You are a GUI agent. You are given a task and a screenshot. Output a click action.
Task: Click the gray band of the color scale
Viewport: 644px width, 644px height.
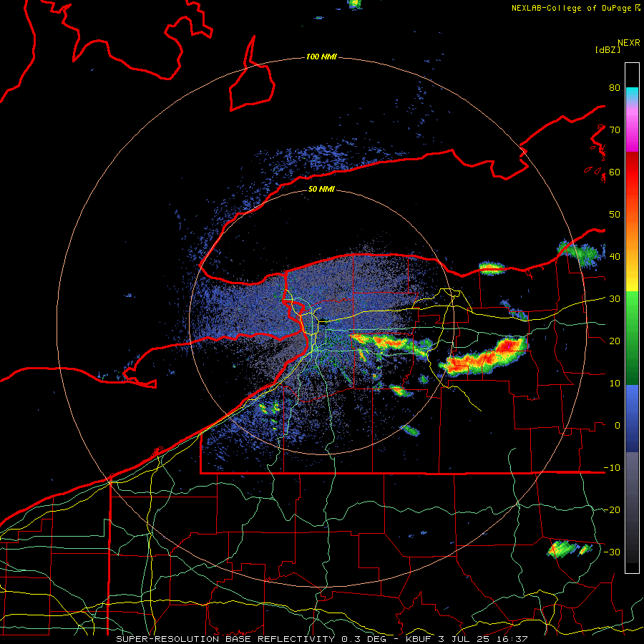tap(632, 507)
